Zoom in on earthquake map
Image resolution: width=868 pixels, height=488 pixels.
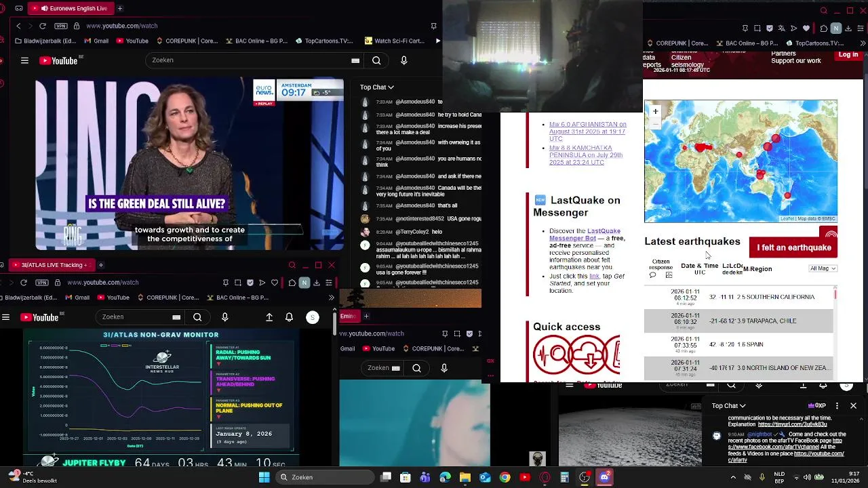point(655,111)
